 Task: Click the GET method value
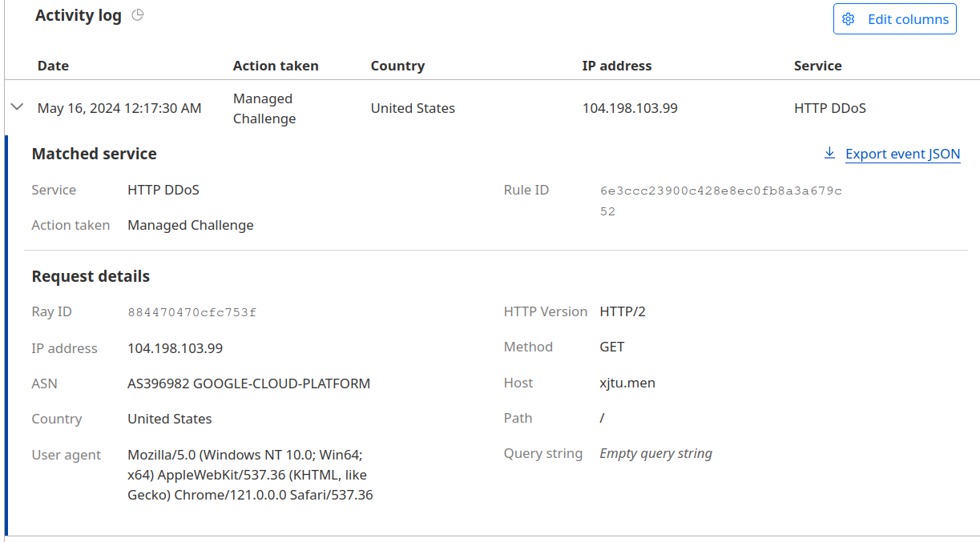pos(611,347)
